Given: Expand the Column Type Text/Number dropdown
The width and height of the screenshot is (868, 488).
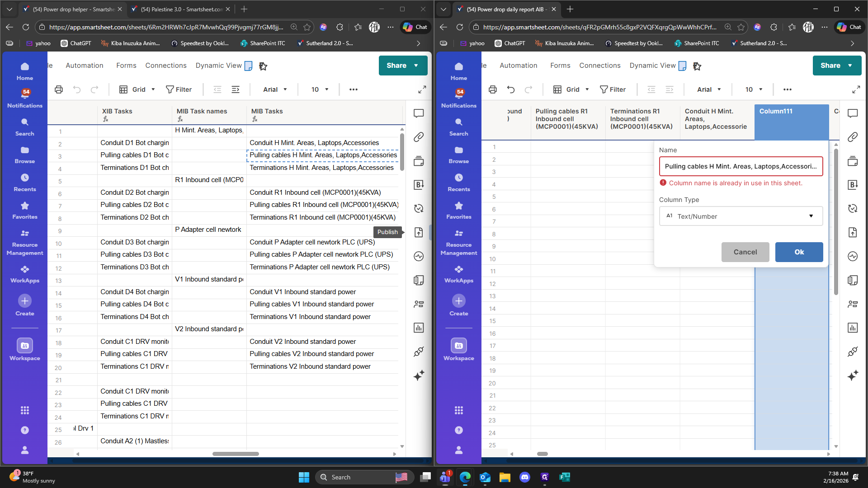Looking at the screenshot, I should point(741,216).
